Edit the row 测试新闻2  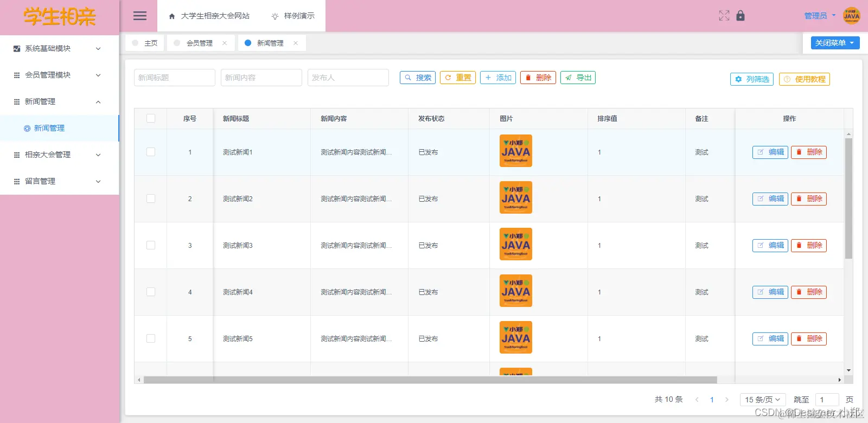point(770,198)
